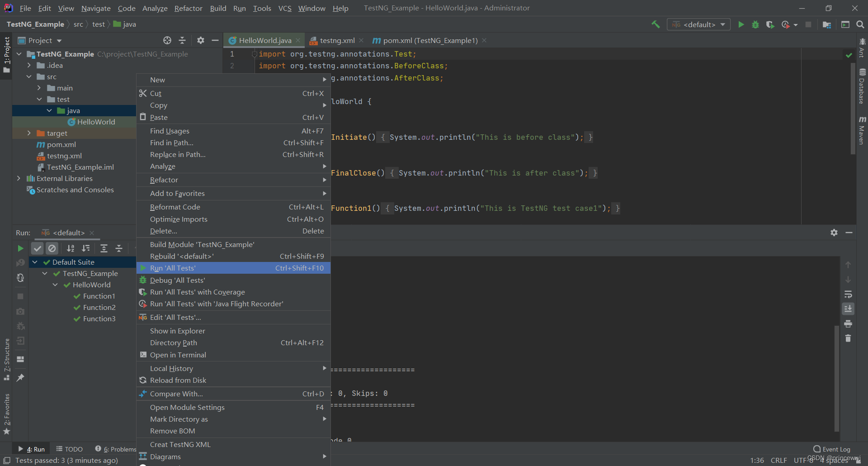Click the print icon beside the console
868x466 pixels.
tap(848, 323)
